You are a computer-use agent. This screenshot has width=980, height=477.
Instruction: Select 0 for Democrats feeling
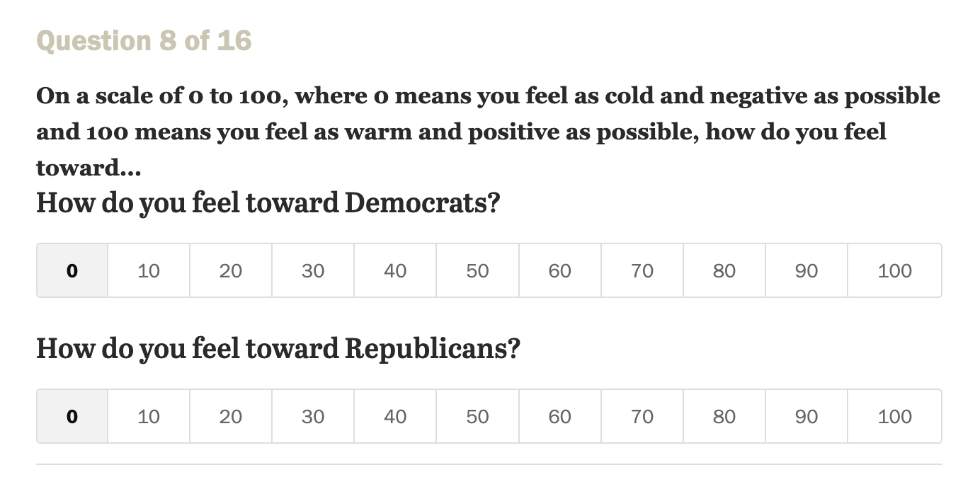(x=72, y=270)
